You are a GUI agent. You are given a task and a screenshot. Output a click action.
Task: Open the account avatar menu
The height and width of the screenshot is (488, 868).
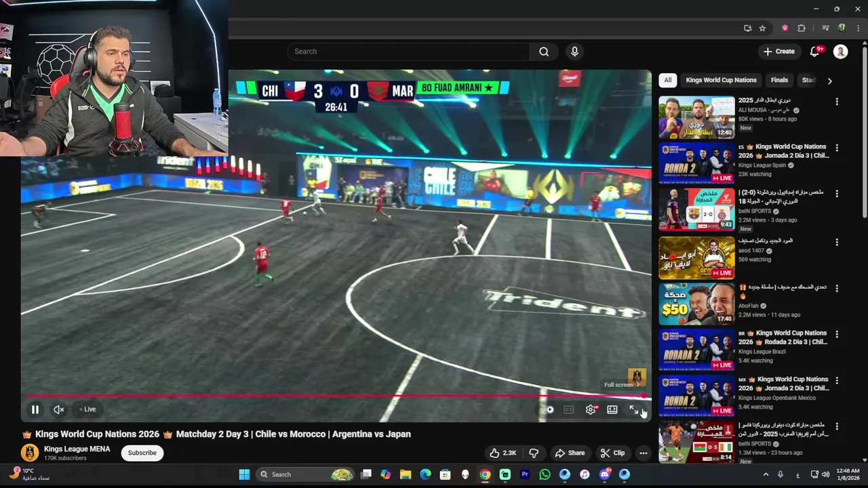[x=840, y=52]
